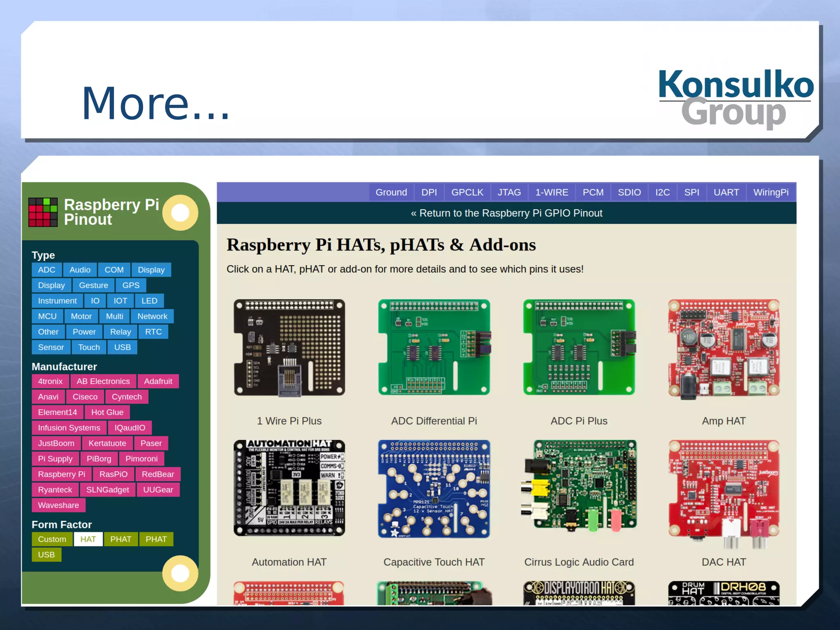
Task: Click the Capacitive Touch HAT label
Action: (x=434, y=562)
